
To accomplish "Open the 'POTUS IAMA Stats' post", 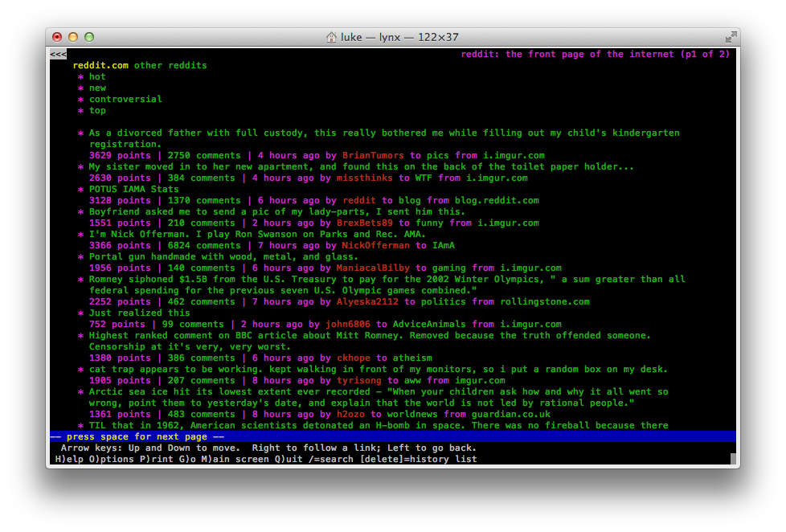I will 133,190.
